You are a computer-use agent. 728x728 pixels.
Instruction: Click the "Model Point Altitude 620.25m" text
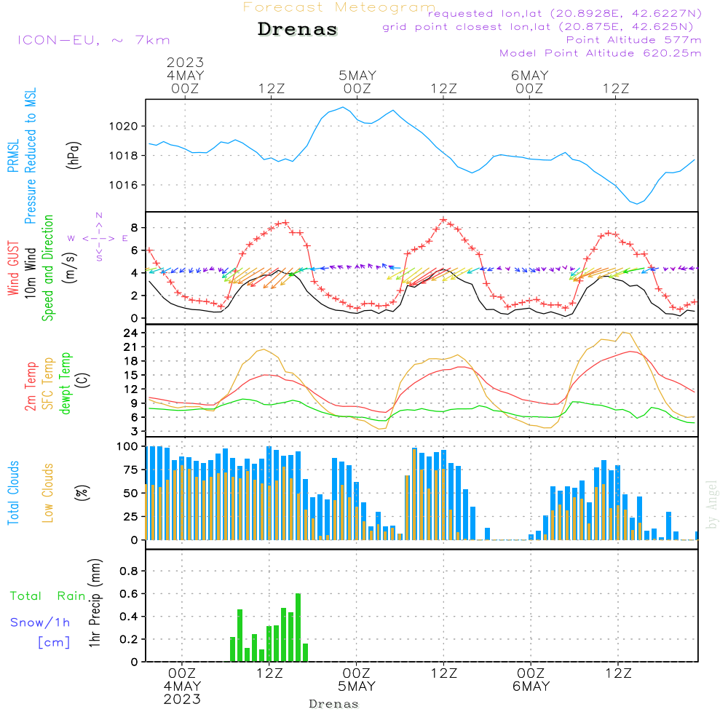601,53
